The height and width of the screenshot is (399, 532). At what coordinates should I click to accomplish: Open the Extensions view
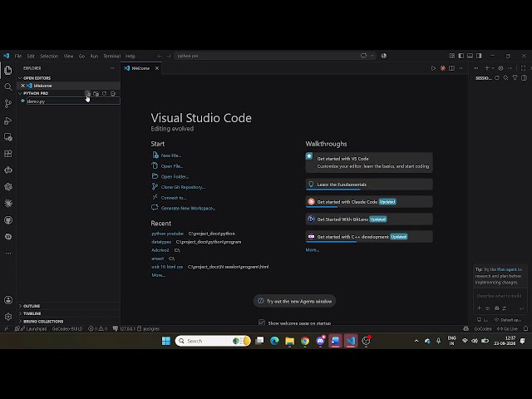pos(8,154)
